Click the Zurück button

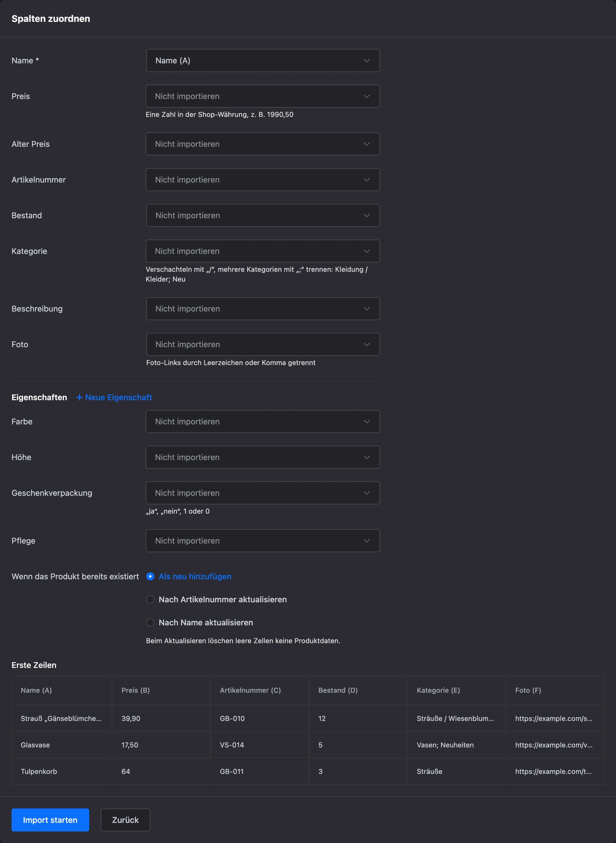(125, 820)
